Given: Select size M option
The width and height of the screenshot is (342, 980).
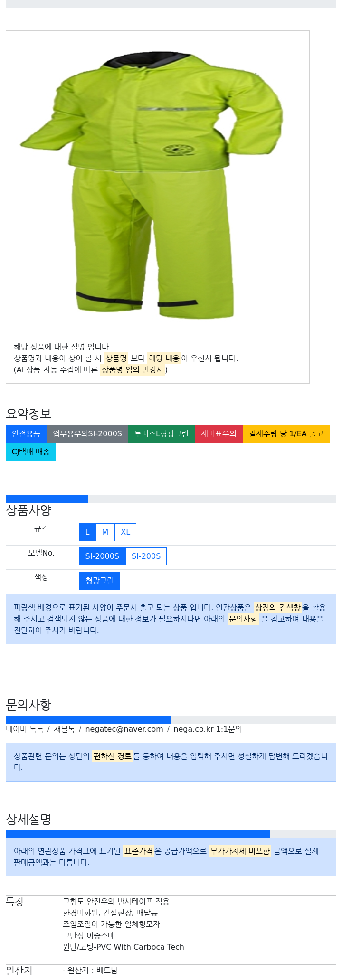Looking at the screenshot, I should tap(105, 532).
